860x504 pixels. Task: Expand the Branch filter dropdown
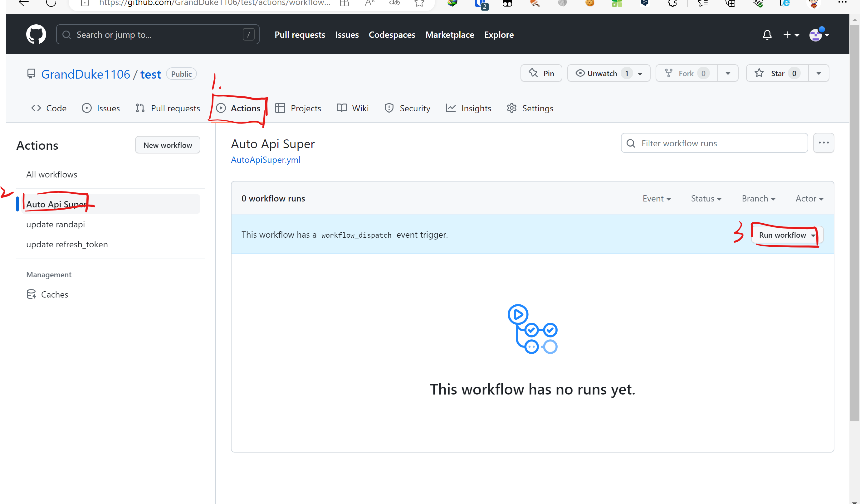pyautogui.click(x=758, y=199)
